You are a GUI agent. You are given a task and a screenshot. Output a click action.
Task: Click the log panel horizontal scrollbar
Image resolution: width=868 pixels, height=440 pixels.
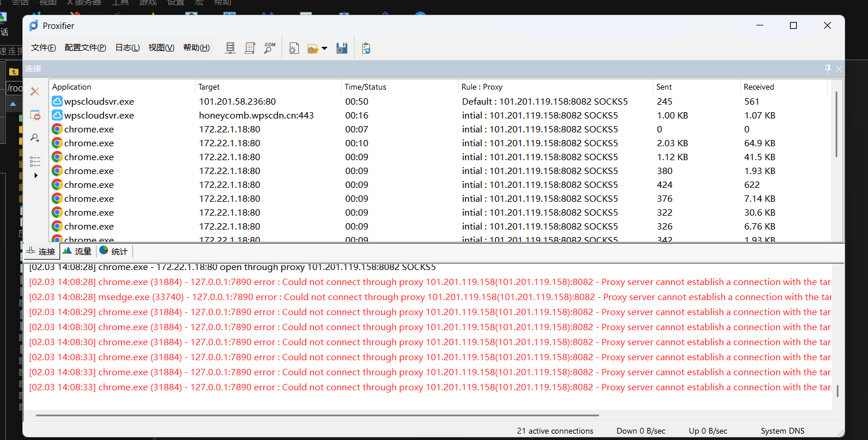tap(317, 415)
